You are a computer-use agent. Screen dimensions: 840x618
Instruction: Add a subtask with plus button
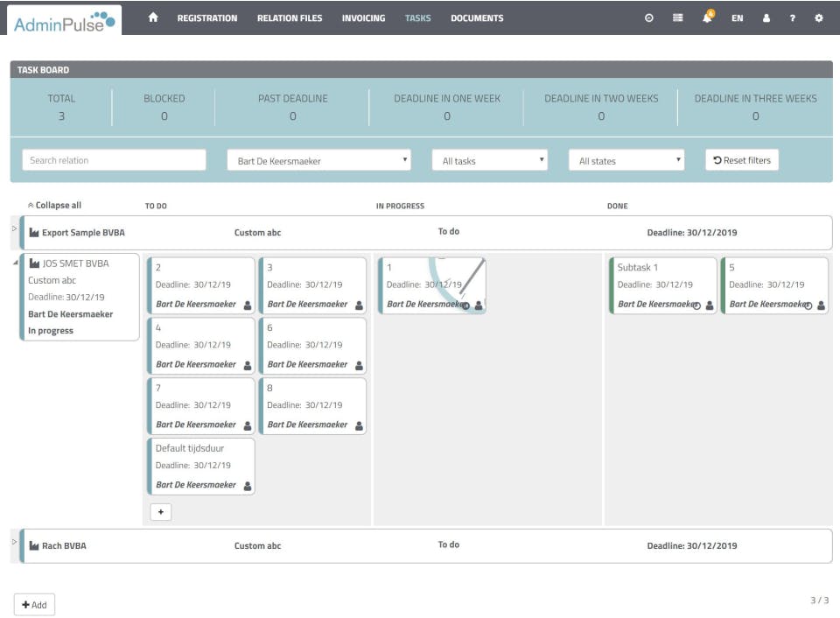(161, 512)
